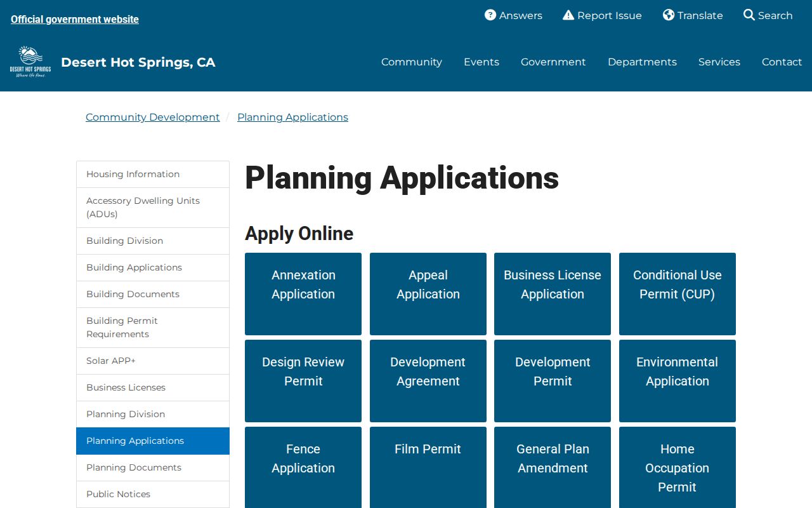This screenshot has width=812, height=508.
Task: Open the Environmental Application tile
Action: 678,381
